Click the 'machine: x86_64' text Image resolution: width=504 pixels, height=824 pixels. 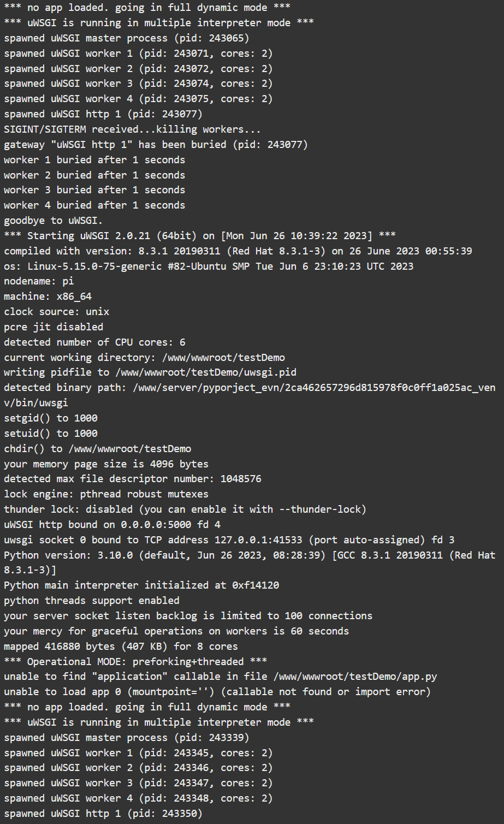[x=48, y=297]
